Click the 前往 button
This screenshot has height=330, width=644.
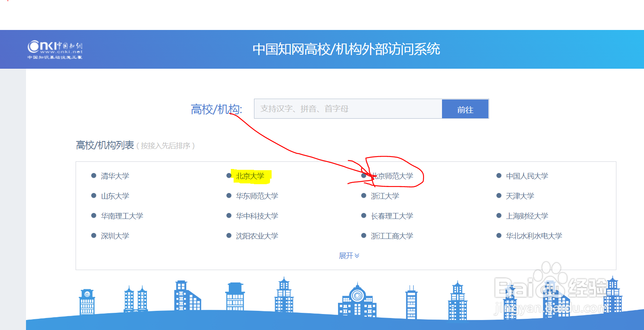point(465,109)
